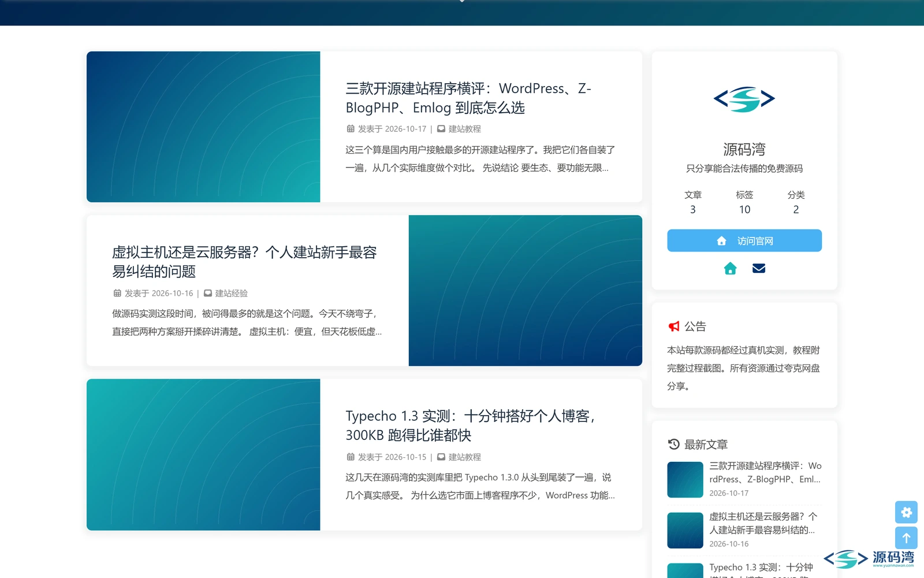This screenshot has width=924, height=578.
Task: Click the cover image of WordPress comparison post
Action: (203, 127)
